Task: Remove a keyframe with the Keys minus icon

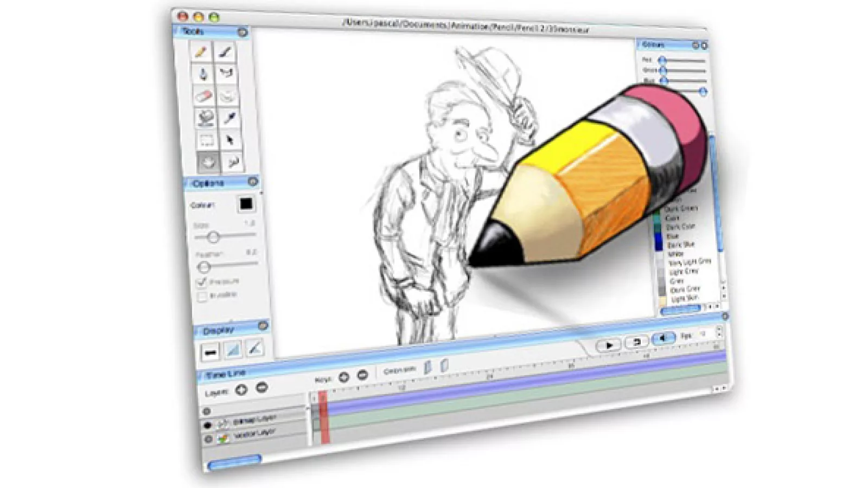Action: click(x=362, y=375)
